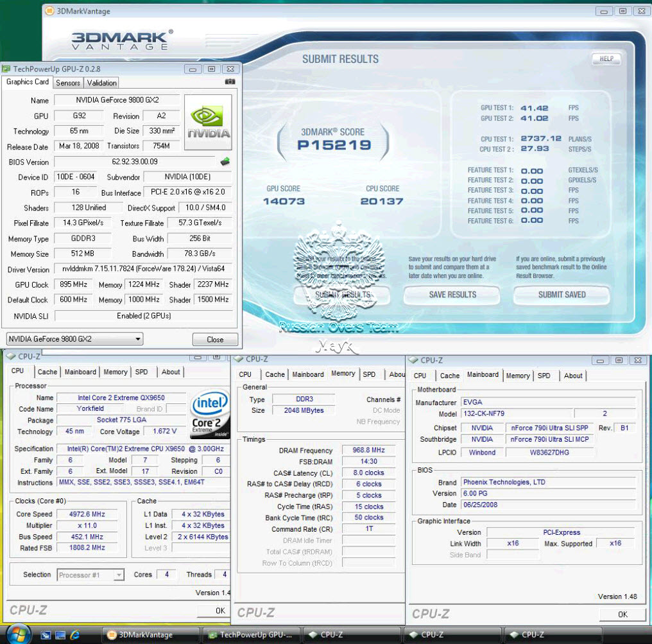Screen dimensions: 652x644
Task: Open SPD tab in CPU-Z memory window
Action: [369, 374]
